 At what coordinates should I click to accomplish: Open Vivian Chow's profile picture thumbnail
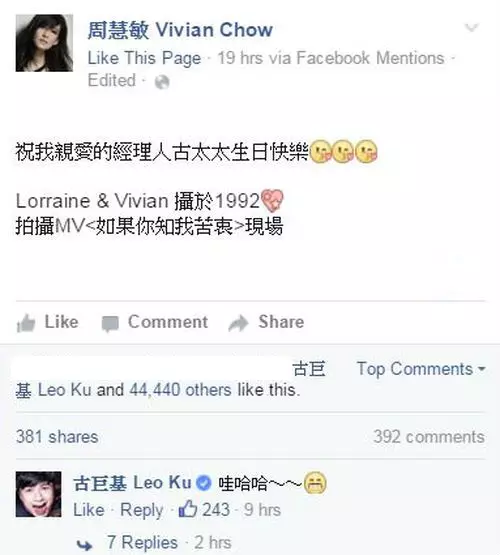[44, 43]
